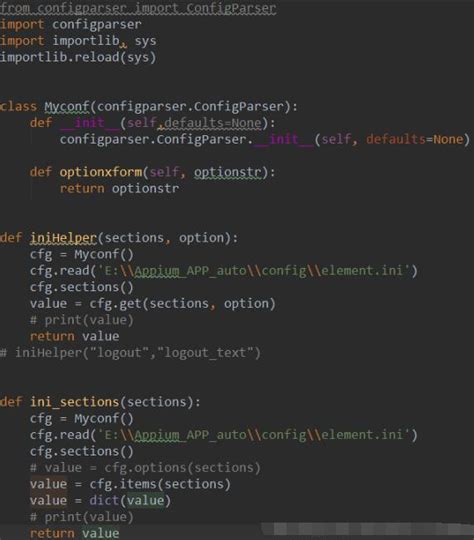474x540 pixels.
Task: Click the commented cfg.options(sections) line
Action: (x=145, y=467)
